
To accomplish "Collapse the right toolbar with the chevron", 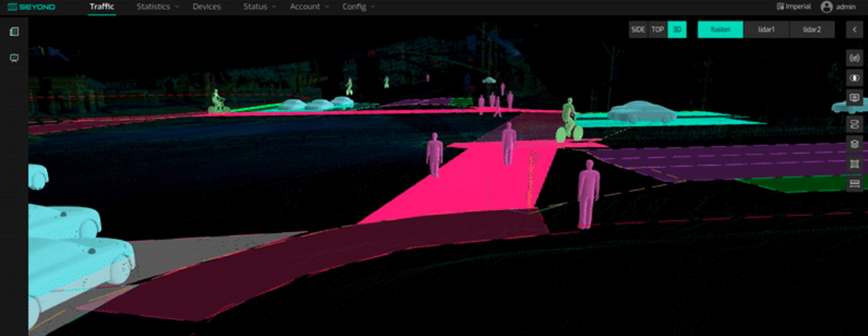I will click(854, 29).
